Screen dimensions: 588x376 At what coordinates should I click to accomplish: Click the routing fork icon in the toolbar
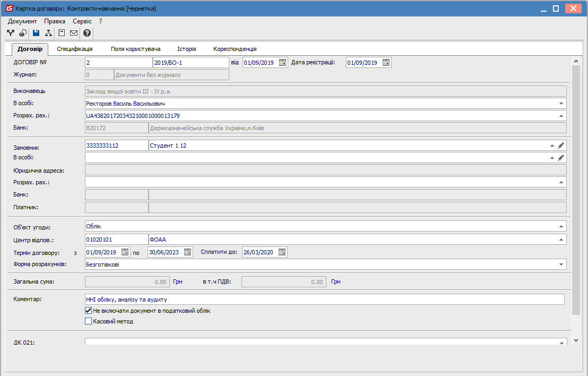pyautogui.click(x=11, y=33)
